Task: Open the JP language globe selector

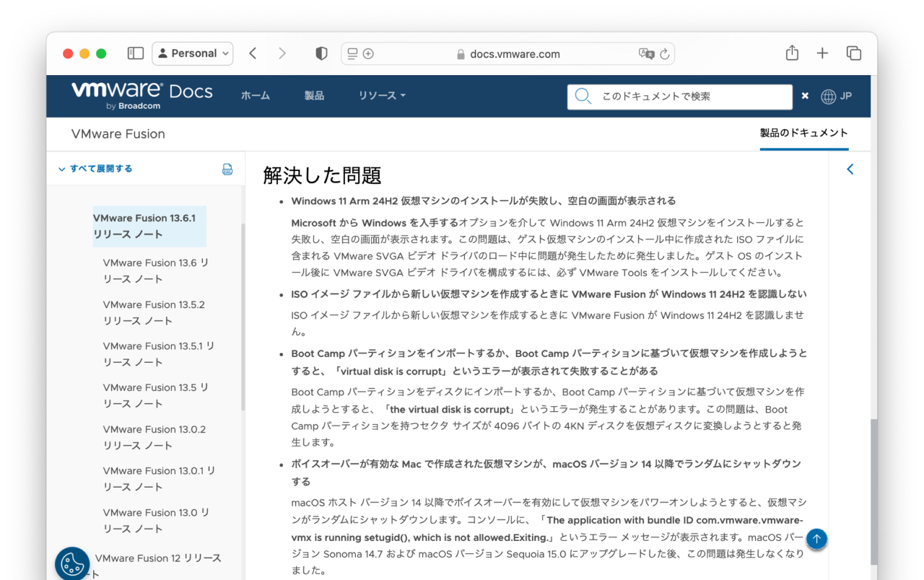Action: pyautogui.click(x=836, y=96)
